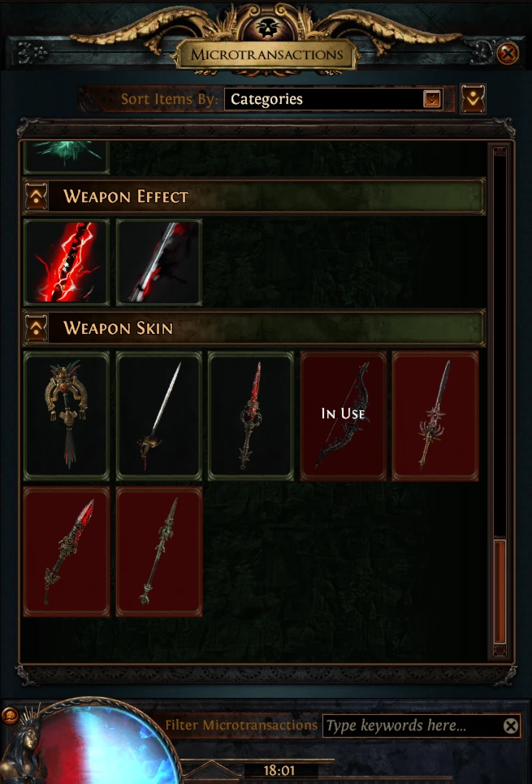Click the microtransaction list scrollbar handle
The image size is (532, 784).
(500, 592)
